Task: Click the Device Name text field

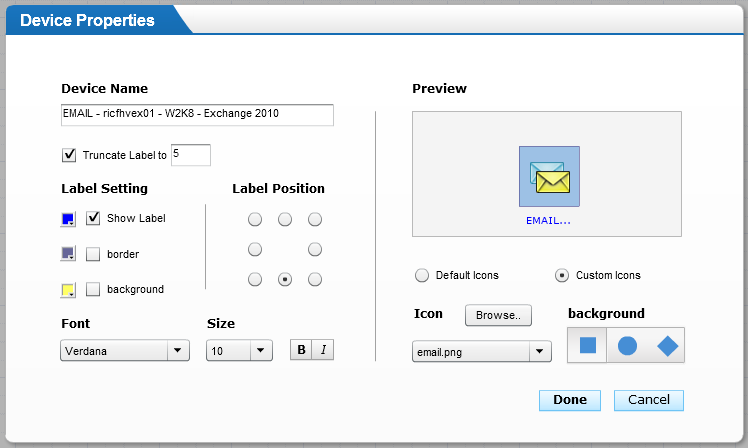Action: click(197, 115)
